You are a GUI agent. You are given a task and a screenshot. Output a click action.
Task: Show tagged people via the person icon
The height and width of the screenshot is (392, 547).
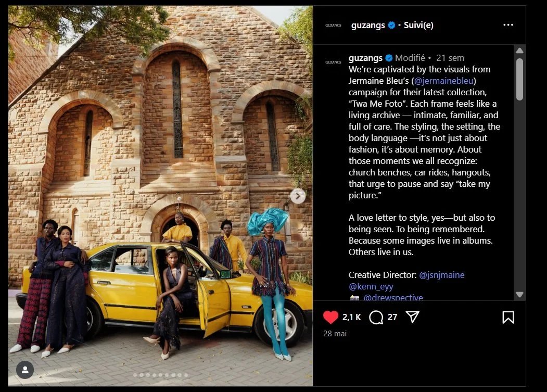click(25, 370)
